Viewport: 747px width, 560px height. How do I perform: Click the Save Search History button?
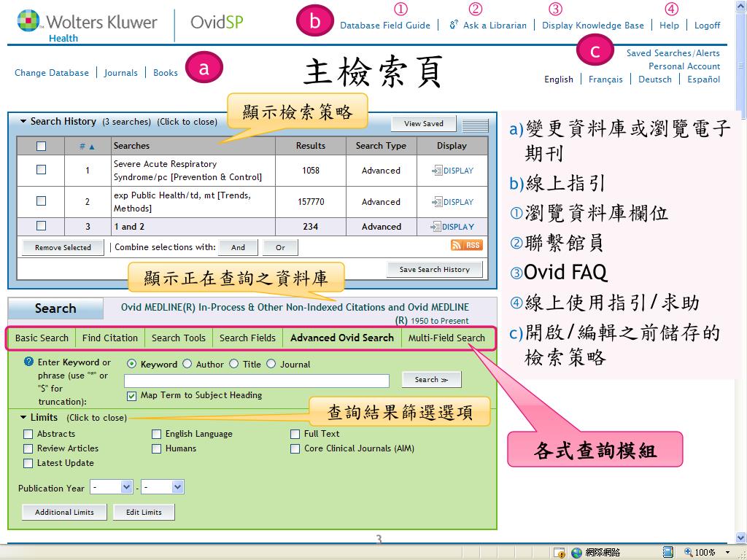tap(435, 270)
